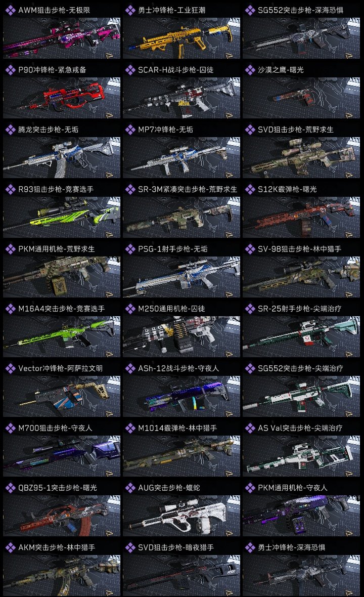Click the rarity icon next to 腾龙突击步枪-无垢
This screenshot has height=597, width=364.
coord(10,130)
